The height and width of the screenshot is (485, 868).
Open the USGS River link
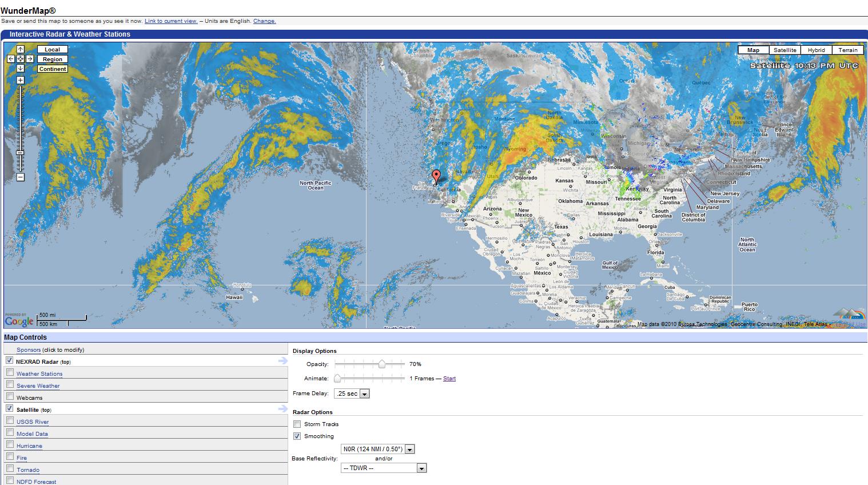coord(33,422)
